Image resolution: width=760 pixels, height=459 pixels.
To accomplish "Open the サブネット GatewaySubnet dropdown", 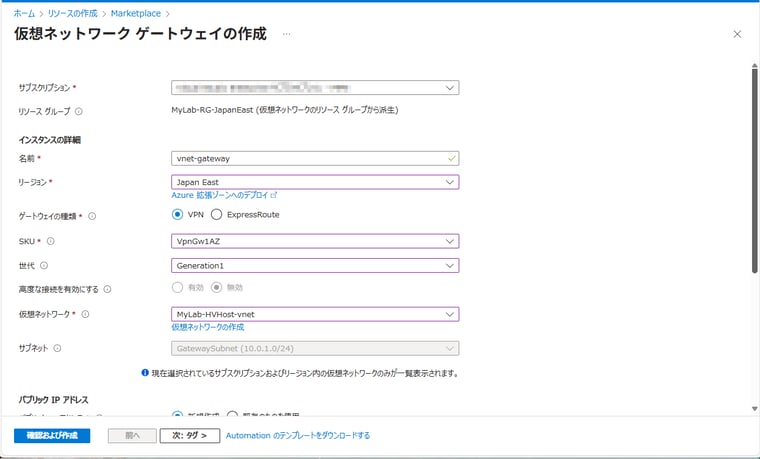I will 315,348.
